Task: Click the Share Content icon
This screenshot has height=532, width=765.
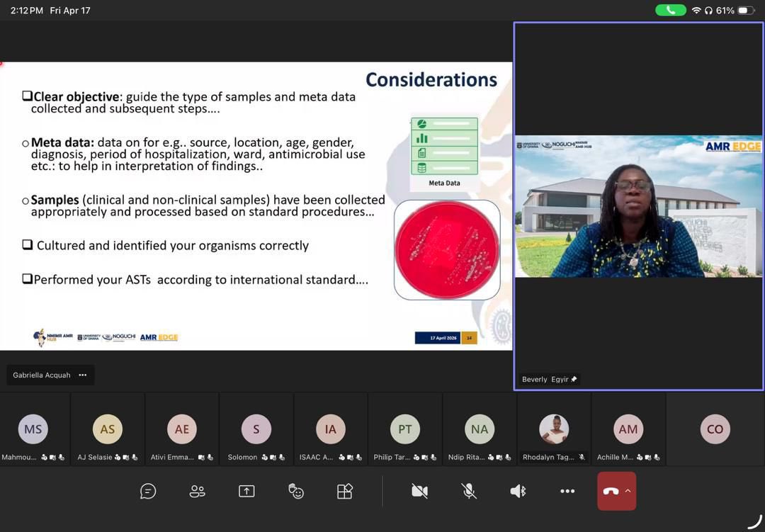Action: (x=246, y=491)
